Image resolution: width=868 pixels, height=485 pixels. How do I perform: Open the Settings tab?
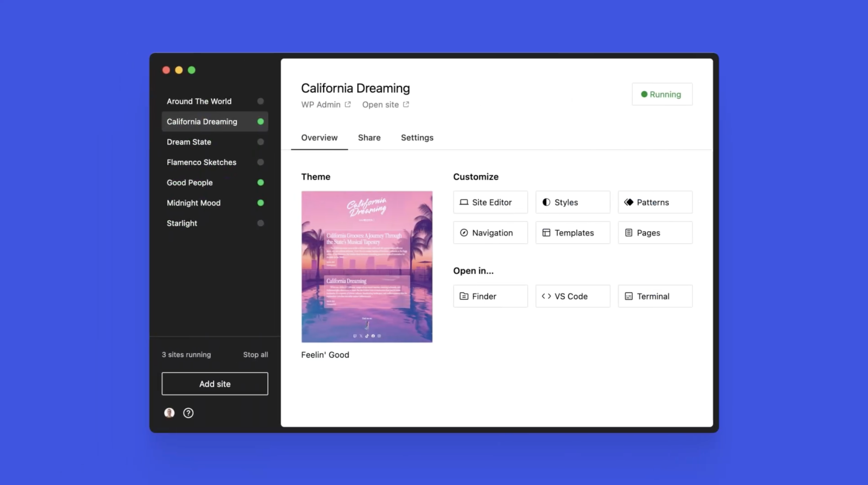pyautogui.click(x=417, y=137)
